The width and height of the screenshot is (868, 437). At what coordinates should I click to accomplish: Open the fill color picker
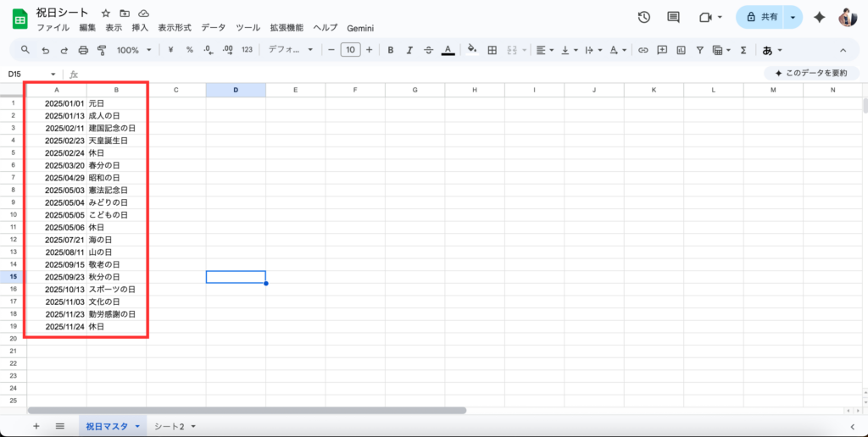pos(471,50)
